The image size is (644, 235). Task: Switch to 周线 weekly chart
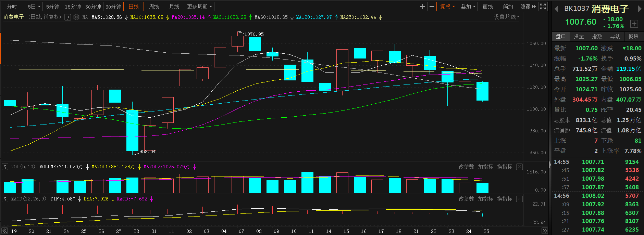point(154,6)
